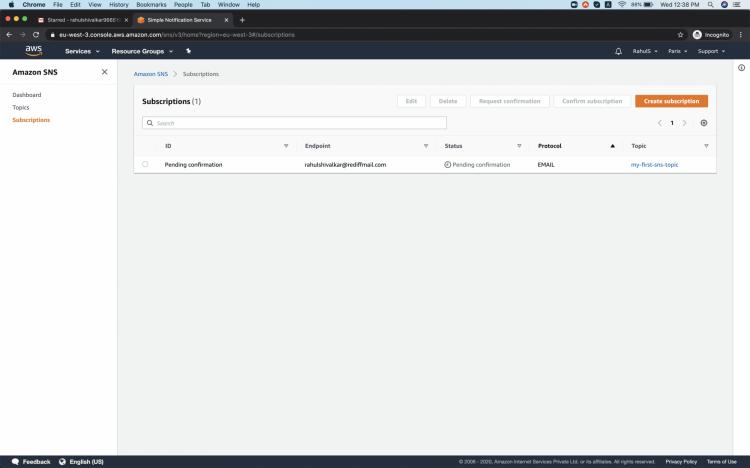Click the subscriptions search field
The image size is (750, 468).
(295, 123)
